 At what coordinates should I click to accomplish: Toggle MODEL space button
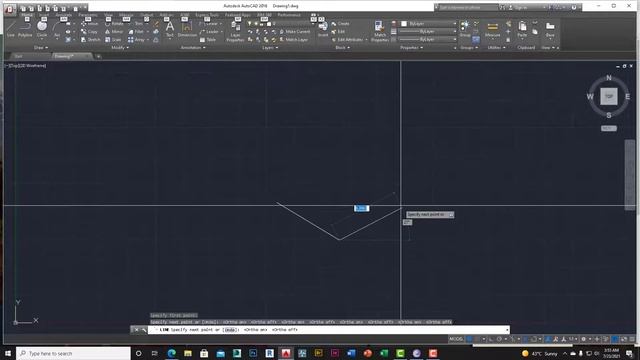tap(456, 339)
